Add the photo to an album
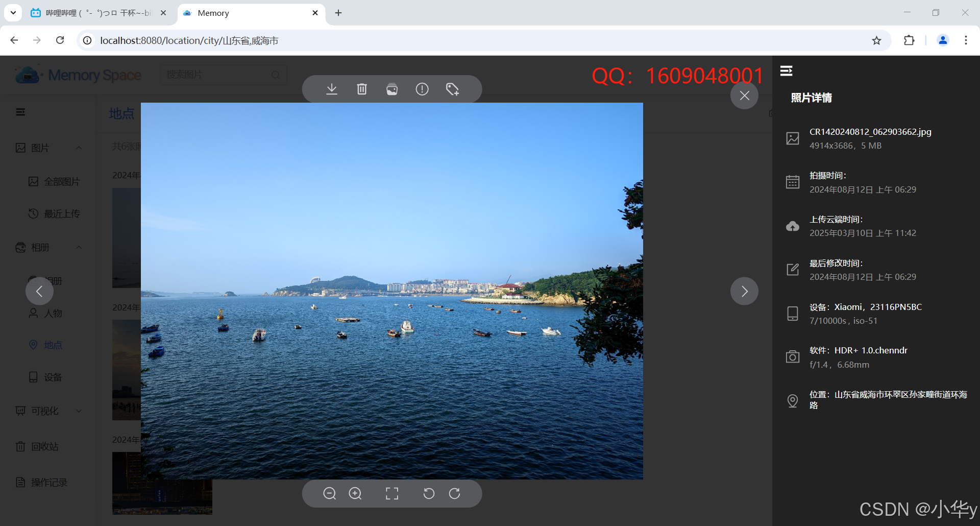 [392, 89]
